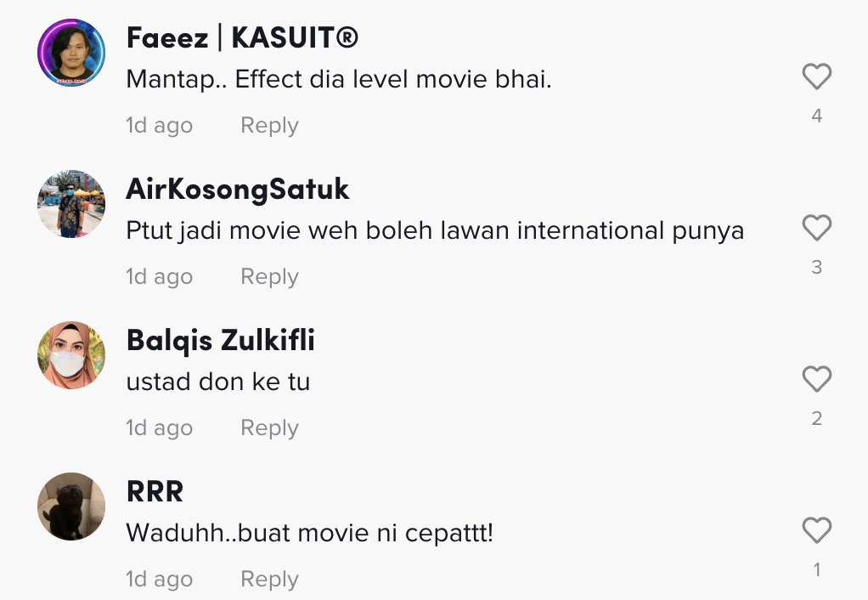
Task: Click comment 'Mantap.. Effect dia level movie bhai.'
Action: click(339, 80)
